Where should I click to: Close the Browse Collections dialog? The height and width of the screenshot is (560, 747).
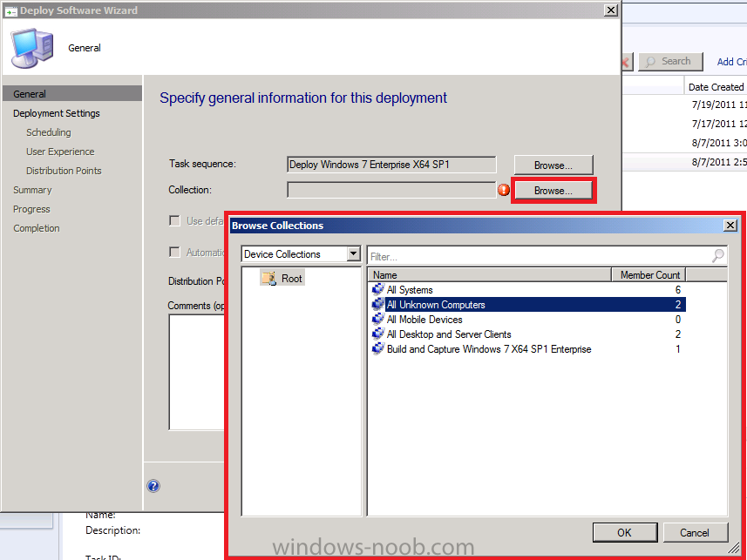730,226
